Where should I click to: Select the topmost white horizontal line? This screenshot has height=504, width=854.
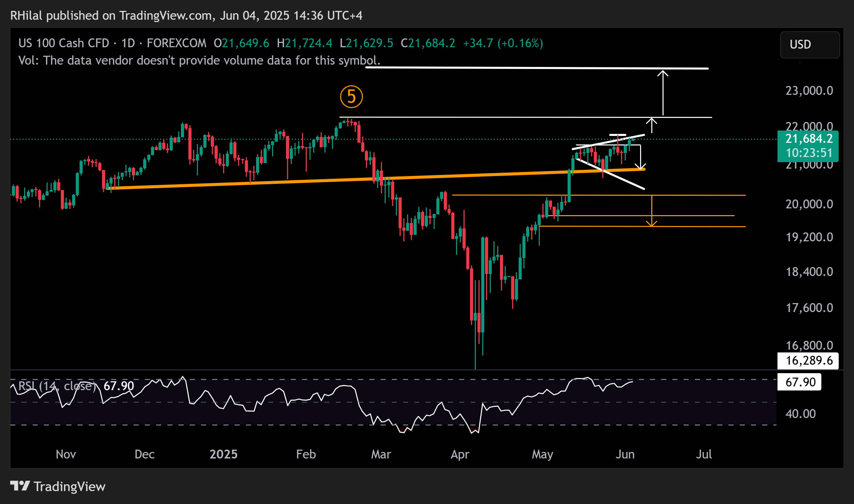point(510,68)
